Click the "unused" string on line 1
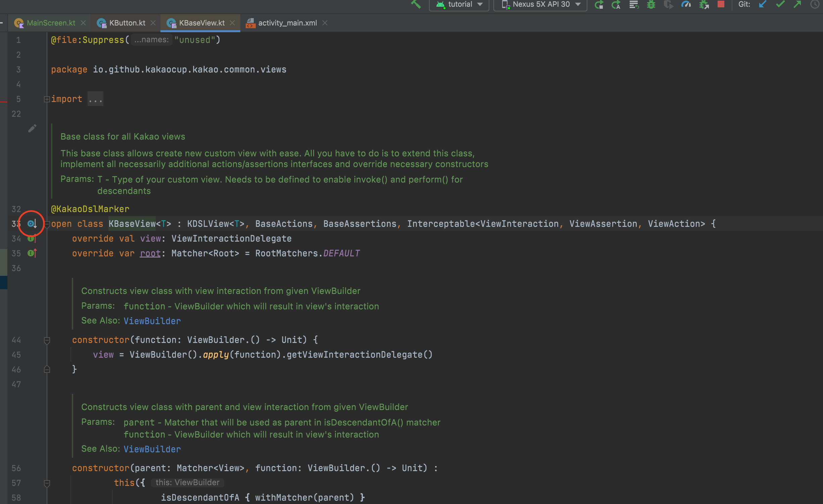 point(195,40)
